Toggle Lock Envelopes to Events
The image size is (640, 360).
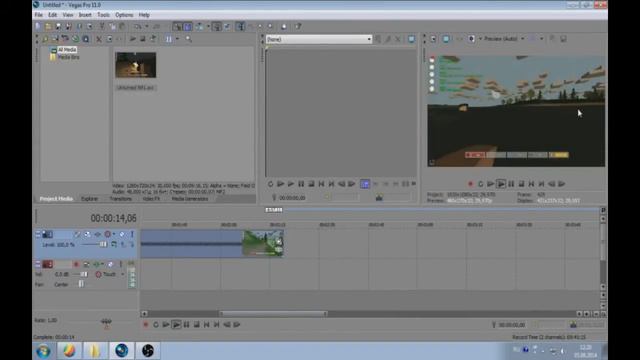click(x=217, y=27)
